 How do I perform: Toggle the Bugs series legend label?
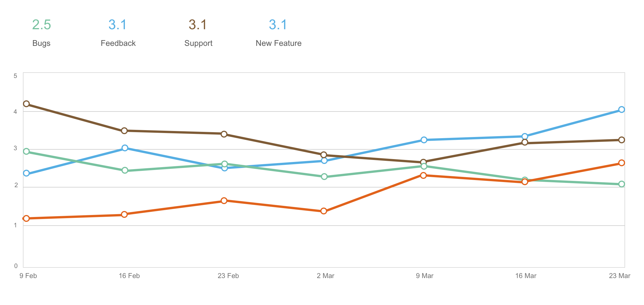click(41, 43)
